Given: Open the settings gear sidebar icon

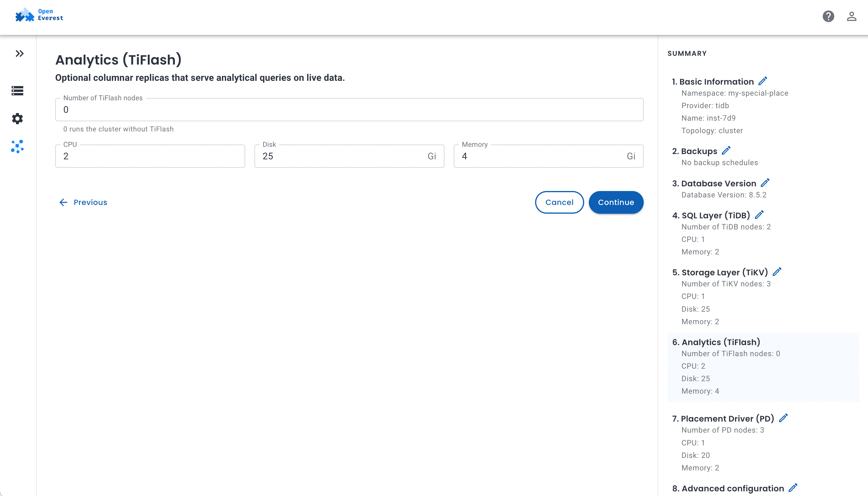Looking at the screenshot, I should click(17, 119).
